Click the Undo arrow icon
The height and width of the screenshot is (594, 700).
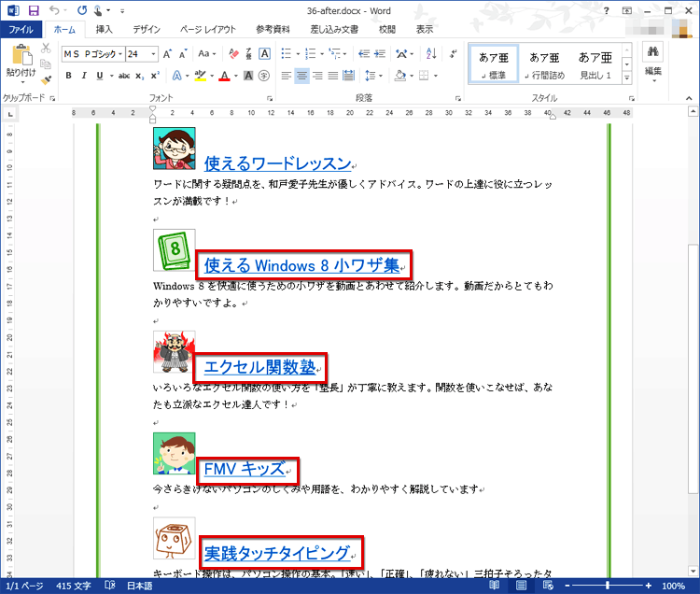point(54,10)
